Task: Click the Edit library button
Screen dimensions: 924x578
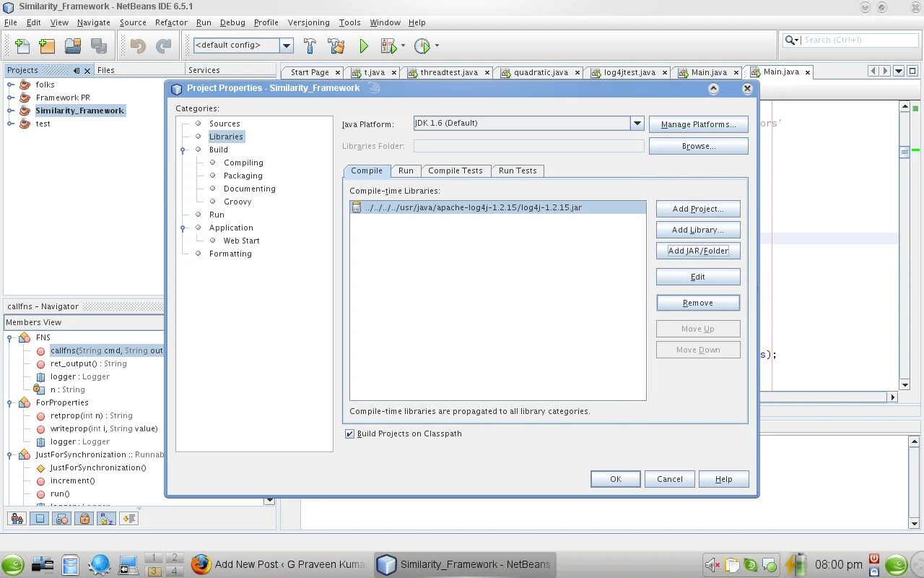Action: pos(698,277)
